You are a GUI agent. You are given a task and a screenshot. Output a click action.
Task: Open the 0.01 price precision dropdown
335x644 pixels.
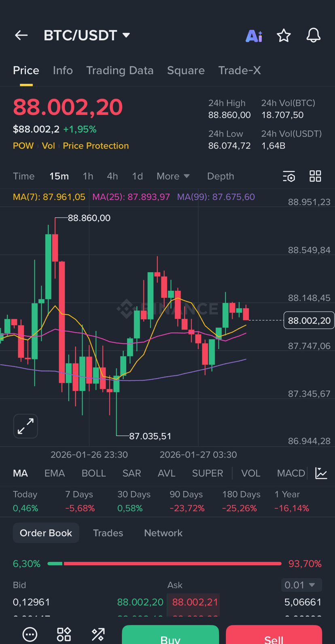[301, 585]
